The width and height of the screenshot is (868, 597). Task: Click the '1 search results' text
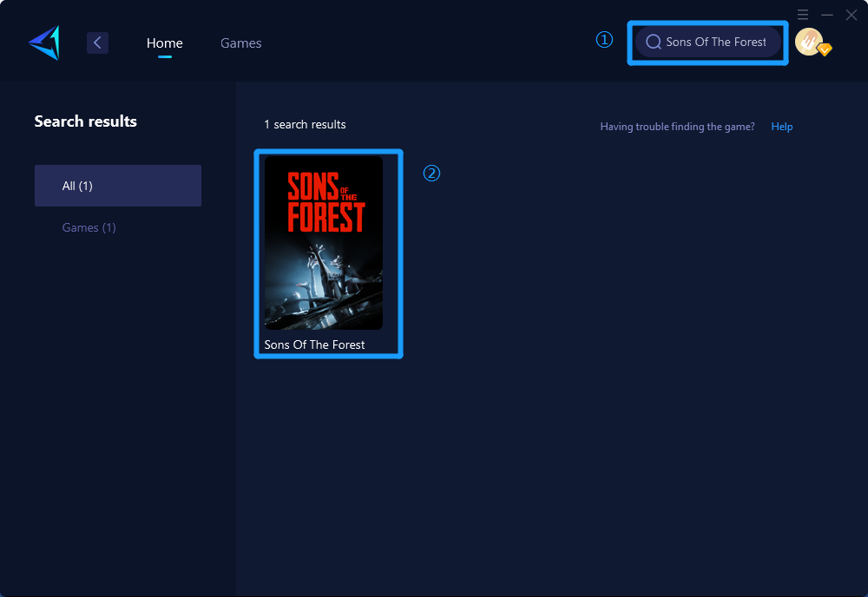click(x=305, y=124)
